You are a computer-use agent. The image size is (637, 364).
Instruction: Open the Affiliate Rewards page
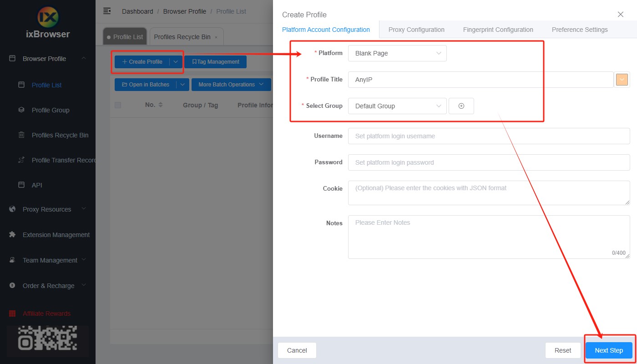coord(46,313)
